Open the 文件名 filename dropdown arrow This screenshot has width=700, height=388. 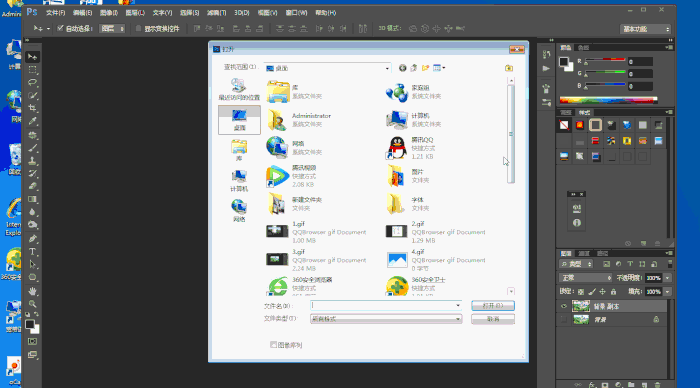point(458,305)
